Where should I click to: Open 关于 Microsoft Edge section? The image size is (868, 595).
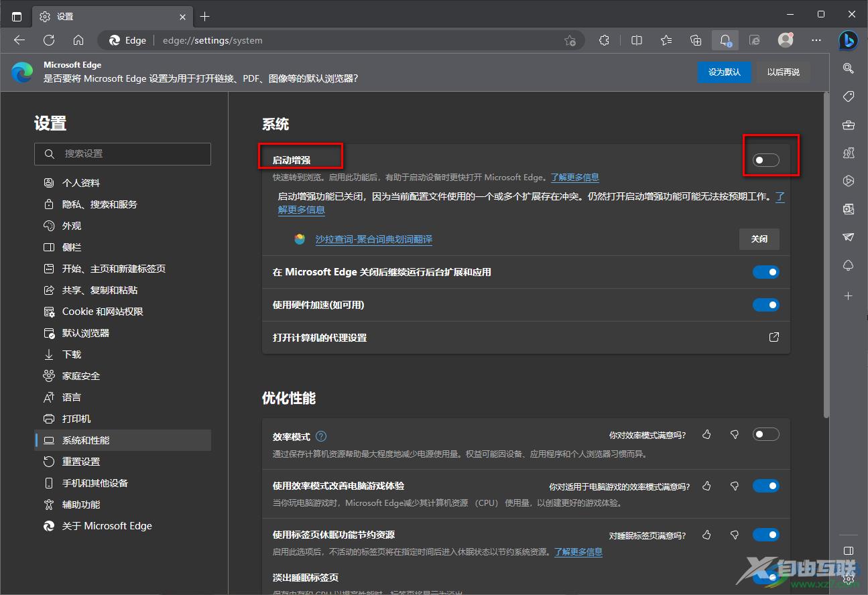click(123, 526)
